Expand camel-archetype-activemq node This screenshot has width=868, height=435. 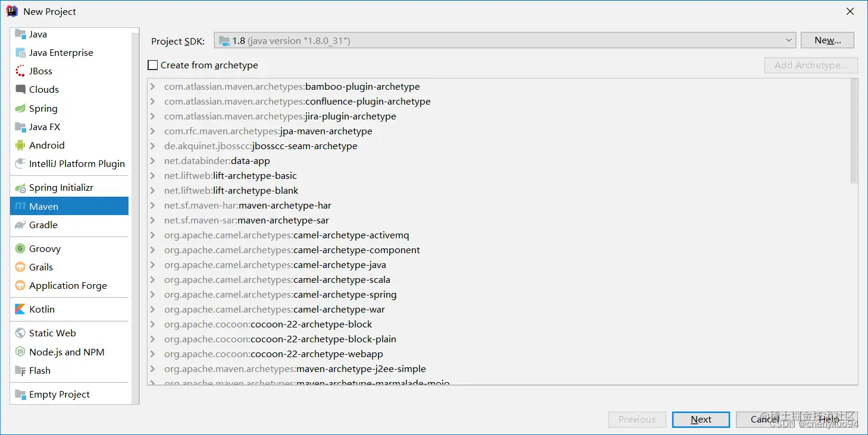coord(153,235)
